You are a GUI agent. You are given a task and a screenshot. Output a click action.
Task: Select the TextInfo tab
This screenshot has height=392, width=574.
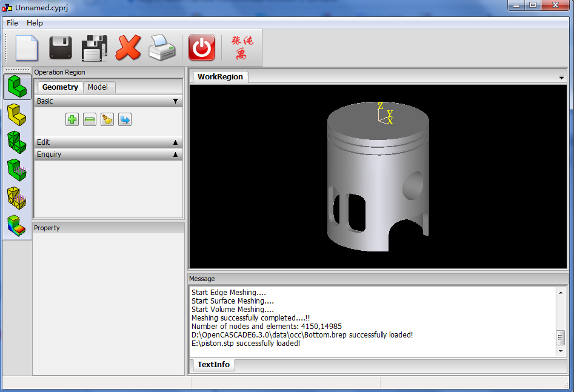pyautogui.click(x=214, y=365)
